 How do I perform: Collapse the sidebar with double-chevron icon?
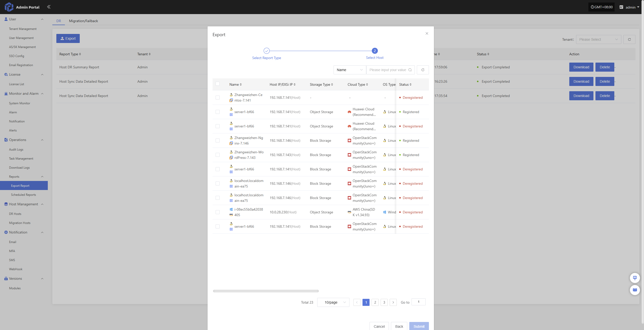coord(49,7)
